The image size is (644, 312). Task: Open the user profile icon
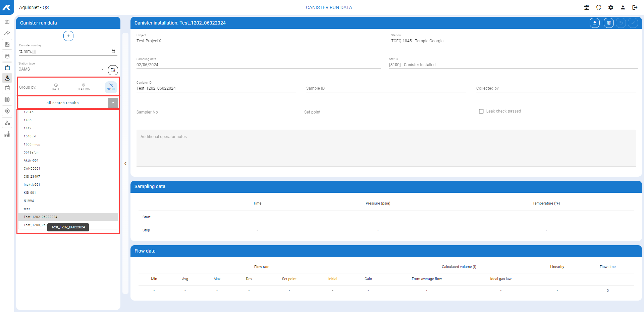tap(623, 7)
